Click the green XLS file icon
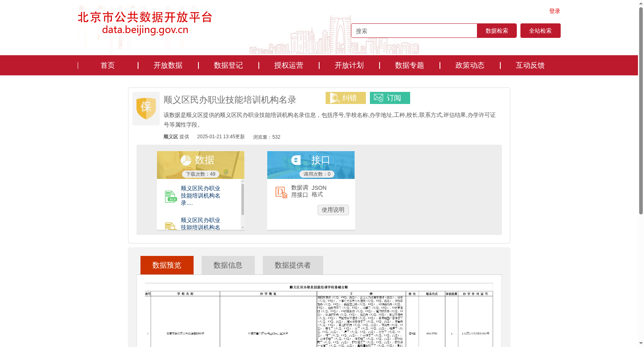This screenshot has width=644, height=347. 171,197
